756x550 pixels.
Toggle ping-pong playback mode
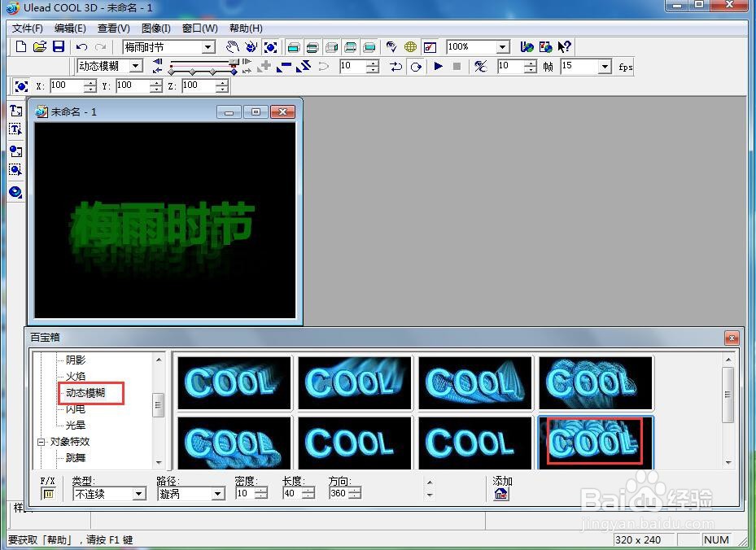pos(395,67)
